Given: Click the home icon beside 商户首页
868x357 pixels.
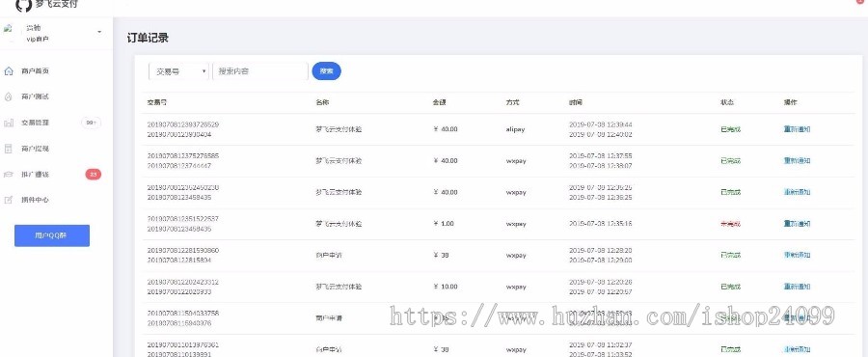Looking at the screenshot, I should (x=9, y=71).
